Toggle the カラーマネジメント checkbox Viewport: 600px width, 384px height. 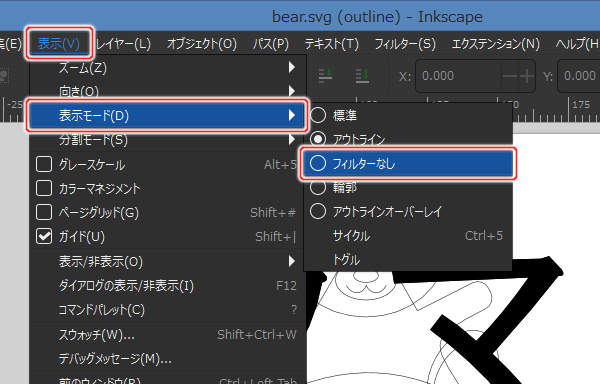[x=44, y=188]
